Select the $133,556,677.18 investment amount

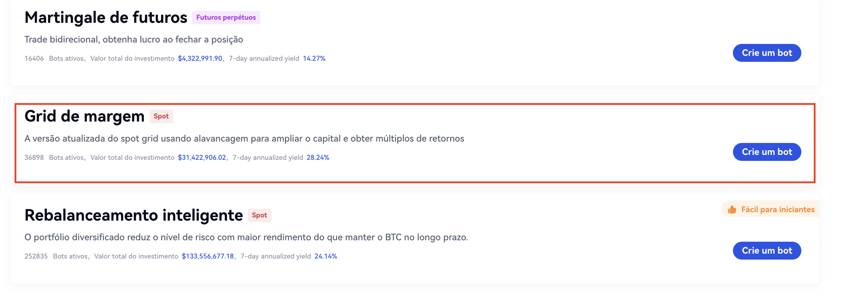tap(208, 256)
